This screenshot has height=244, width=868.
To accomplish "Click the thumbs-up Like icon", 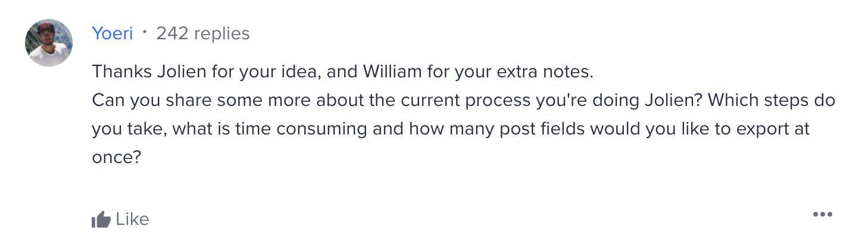I will (x=101, y=220).
